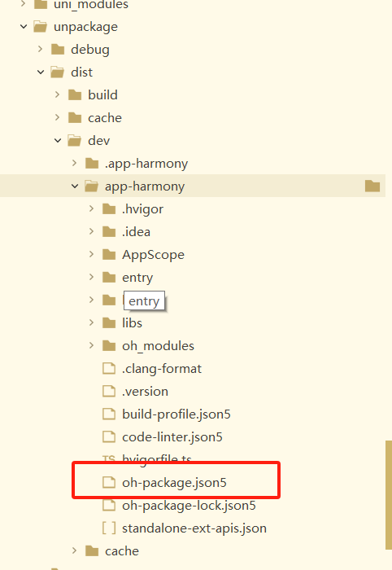
Task: Click the vertical scrollbar thumb
Action: (389, 495)
